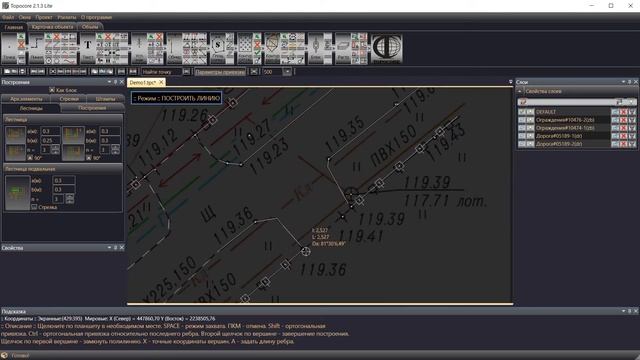Select the Растр (raster) tool
Viewport: 640px width, 360px height.
coord(343,48)
